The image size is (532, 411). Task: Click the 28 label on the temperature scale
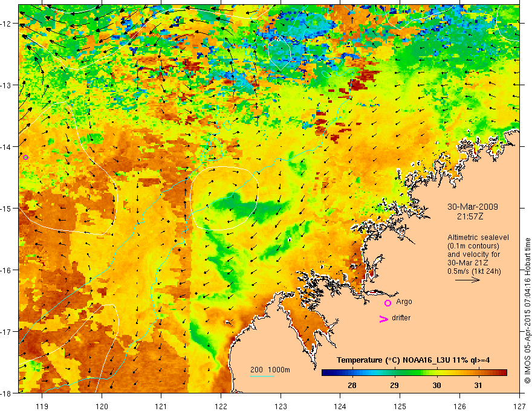pos(352,385)
